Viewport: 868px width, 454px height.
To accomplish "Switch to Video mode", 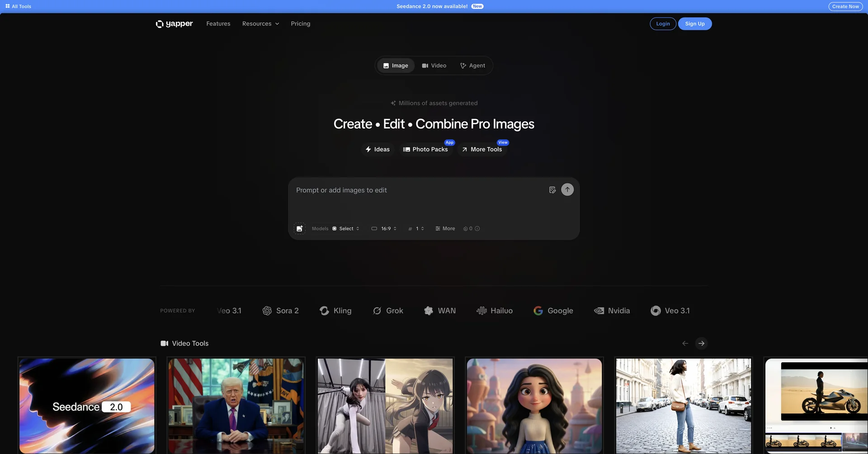I will pos(434,66).
